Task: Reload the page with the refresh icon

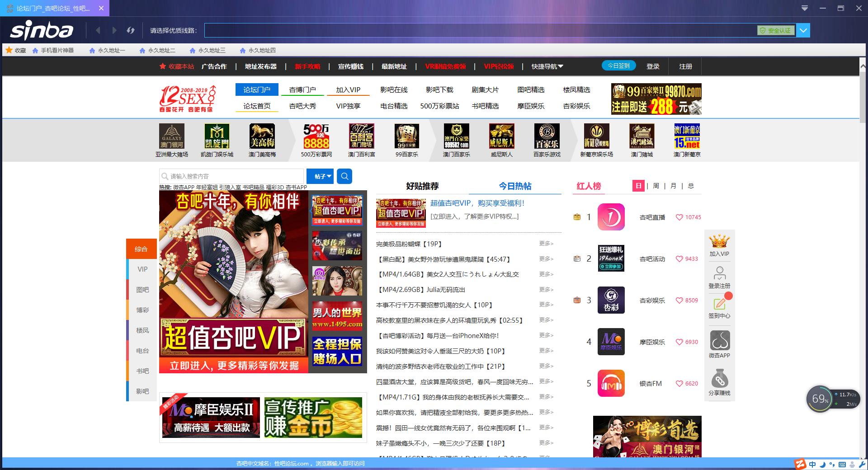Action: point(131,30)
